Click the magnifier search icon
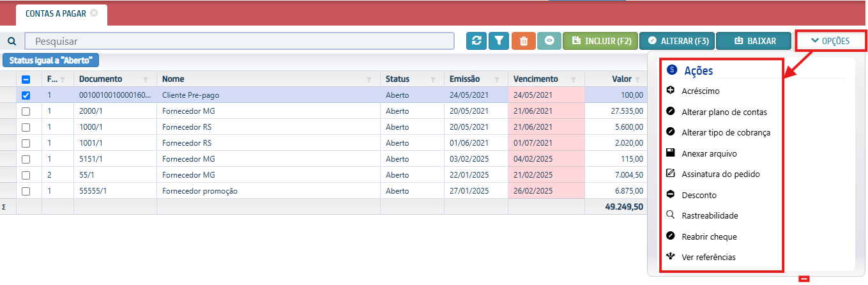The height and width of the screenshot is (285, 868). pos(11,42)
